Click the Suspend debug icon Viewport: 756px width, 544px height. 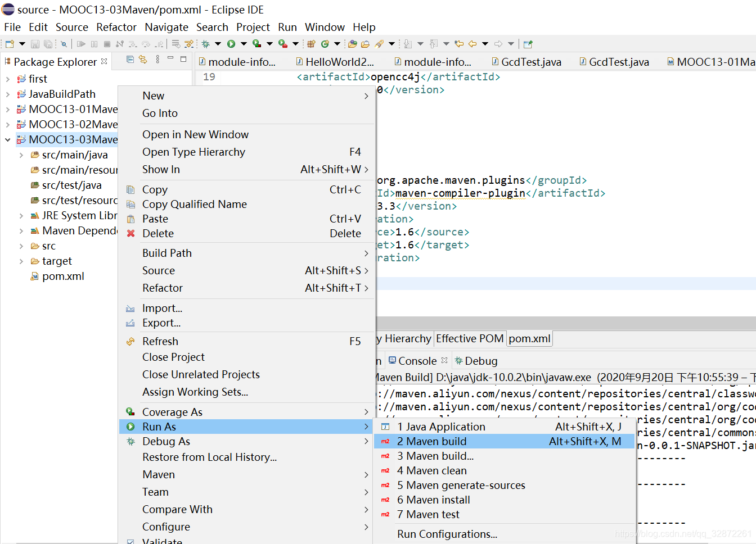(94, 44)
